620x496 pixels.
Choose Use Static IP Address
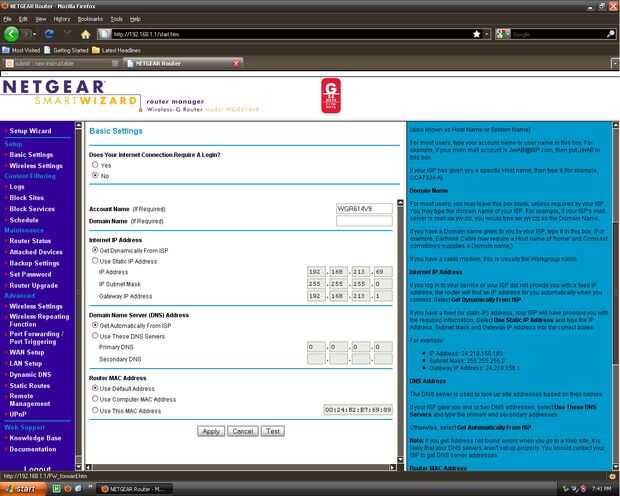(x=95, y=261)
